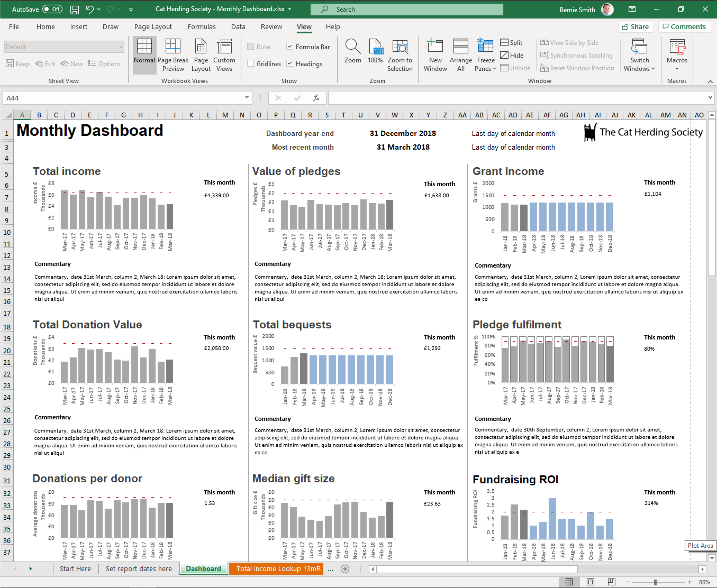The height and width of the screenshot is (588, 717).
Task: Select Normal workbook view
Action: click(x=144, y=55)
